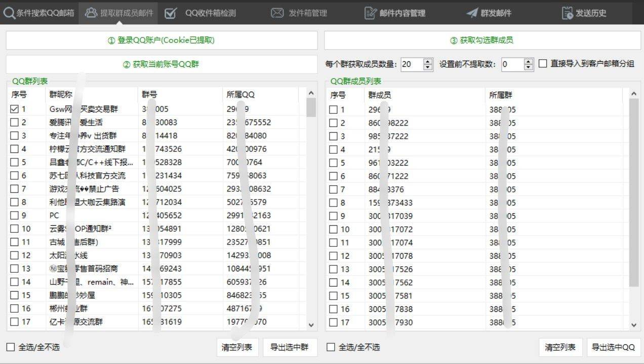The width and height of the screenshot is (644, 364).
Task: Click the envelope icon for 发件箱管理
Action: pos(277,13)
